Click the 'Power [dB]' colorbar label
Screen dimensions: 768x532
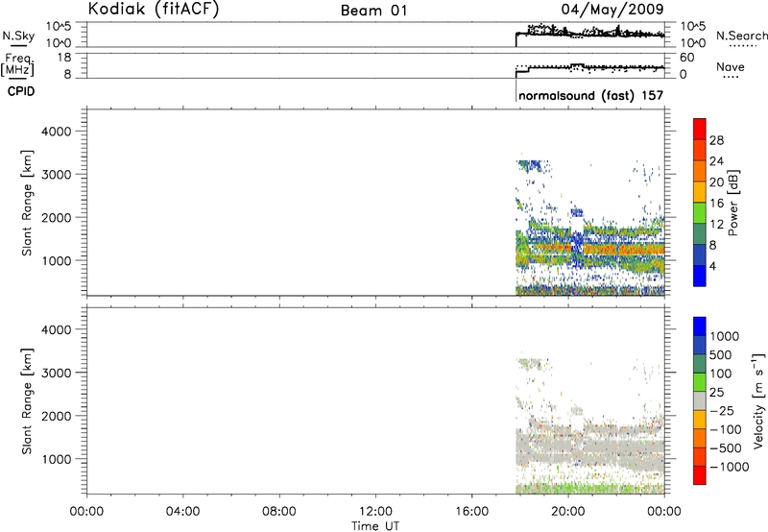pos(732,203)
